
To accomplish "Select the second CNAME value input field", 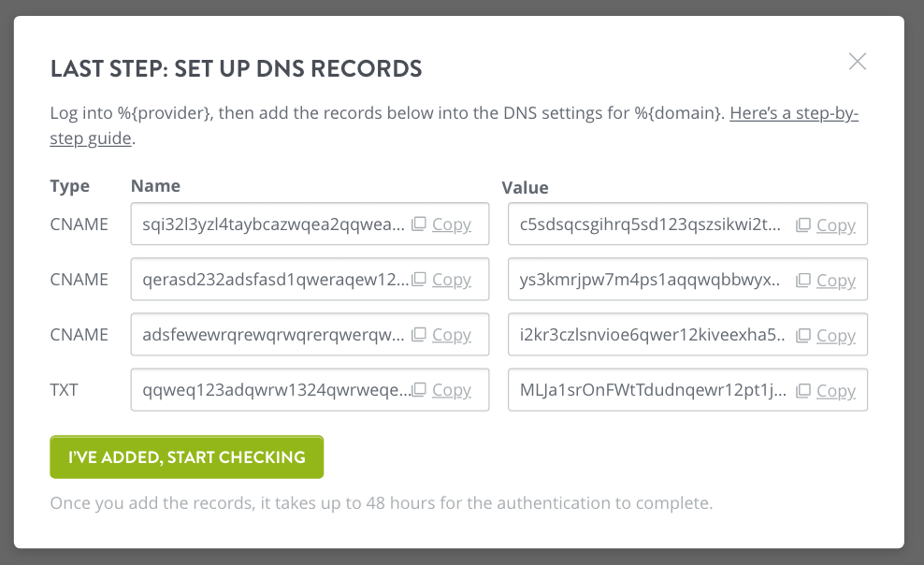I will tap(645, 280).
